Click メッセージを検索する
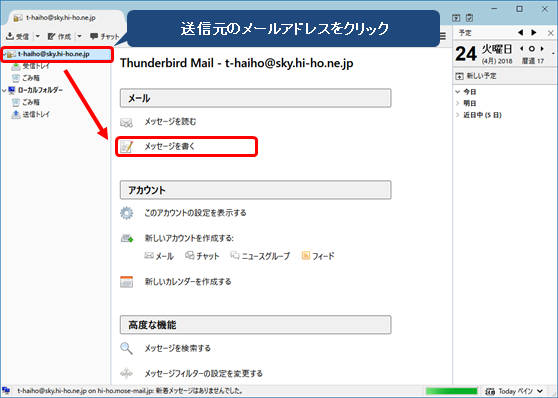This screenshot has width=558, height=398. (x=178, y=348)
